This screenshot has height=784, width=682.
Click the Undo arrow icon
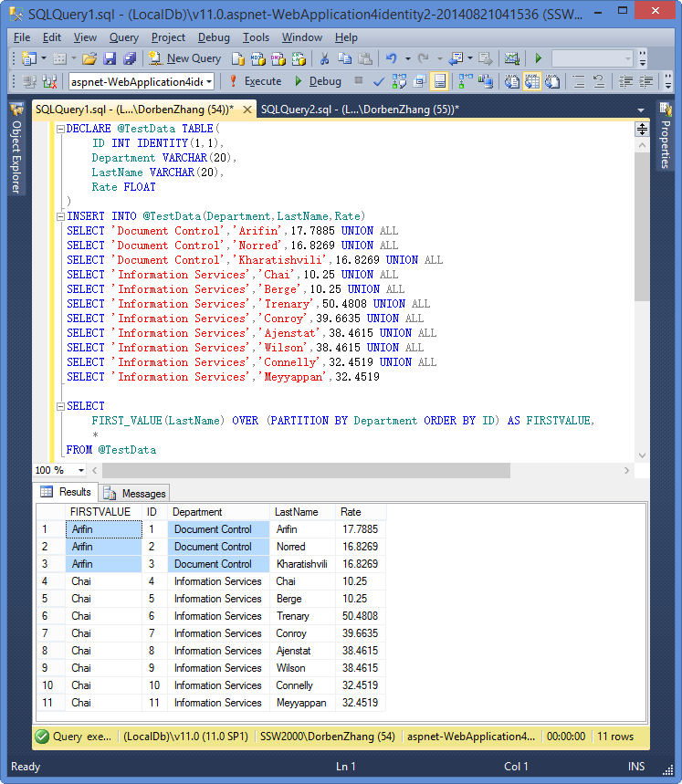pyautogui.click(x=392, y=58)
